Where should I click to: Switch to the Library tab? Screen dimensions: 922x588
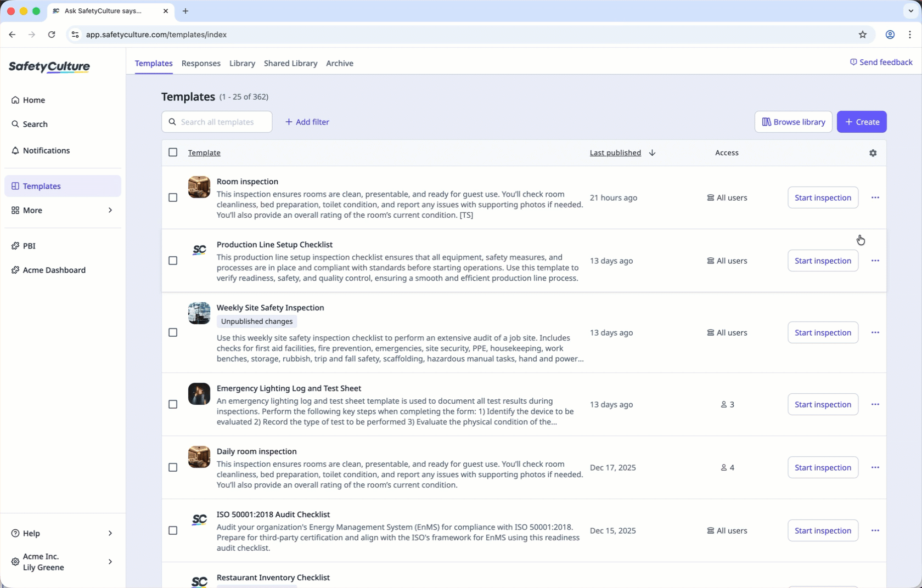click(x=242, y=64)
